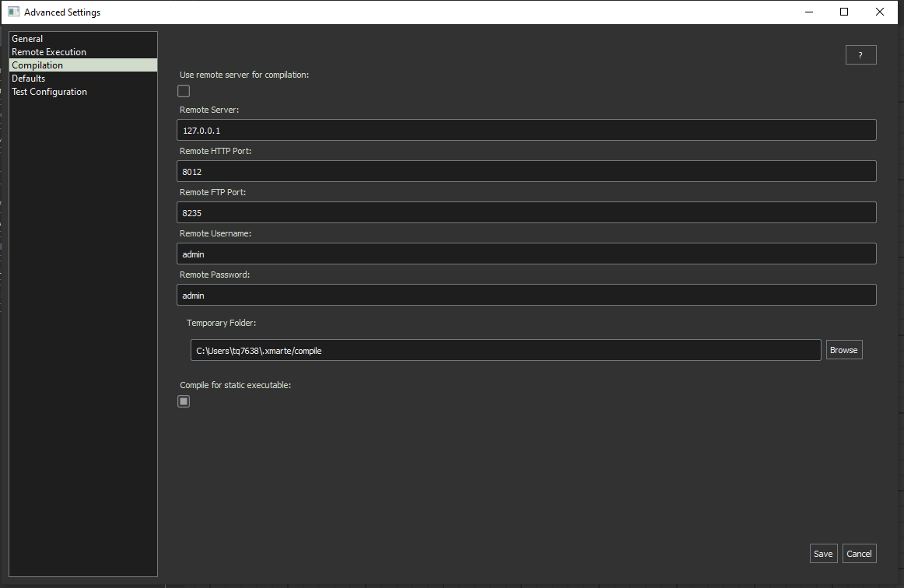This screenshot has height=588, width=904.
Task: Cancel the settings dialog
Action: [859, 554]
